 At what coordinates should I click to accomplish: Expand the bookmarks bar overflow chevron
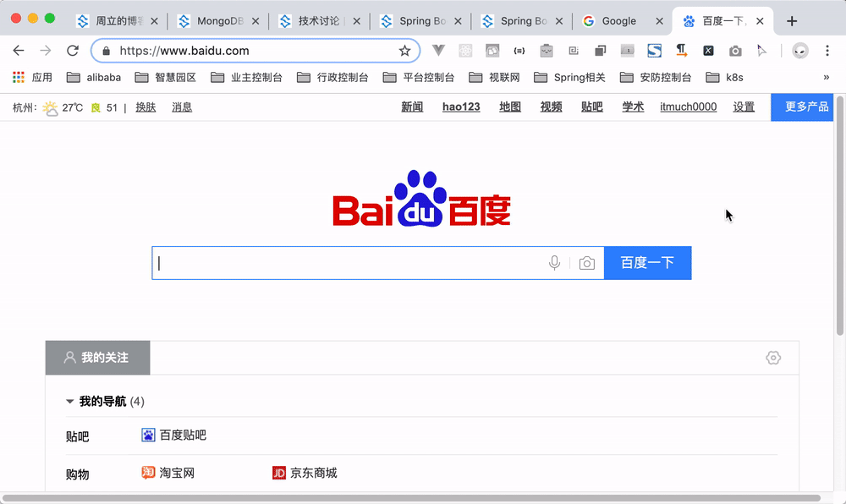tap(826, 77)
